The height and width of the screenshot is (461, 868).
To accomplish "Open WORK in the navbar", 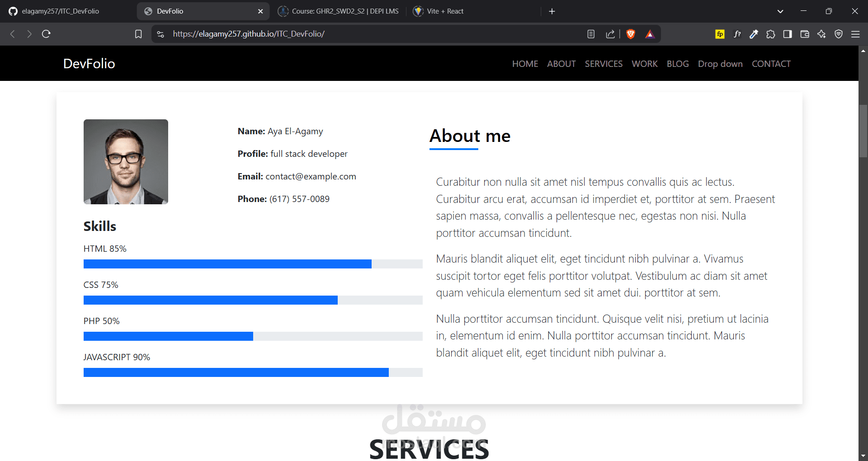I will click(645, 64).
